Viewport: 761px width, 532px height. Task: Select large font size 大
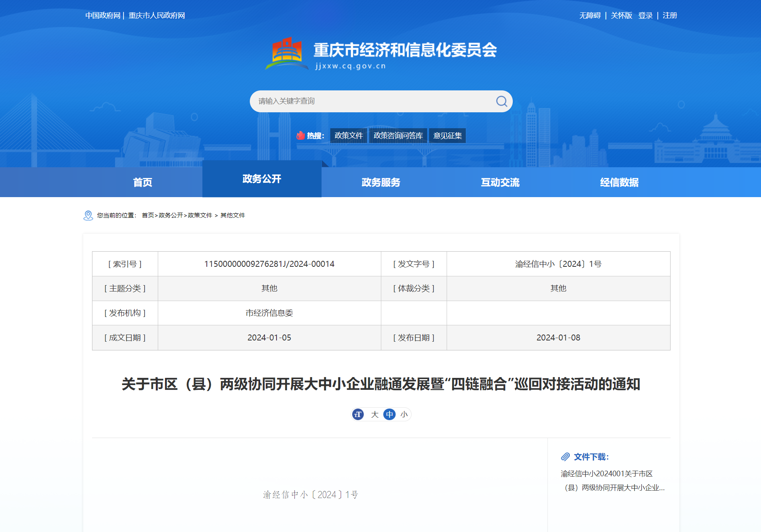pyautogui.click(x=375, y=415)
